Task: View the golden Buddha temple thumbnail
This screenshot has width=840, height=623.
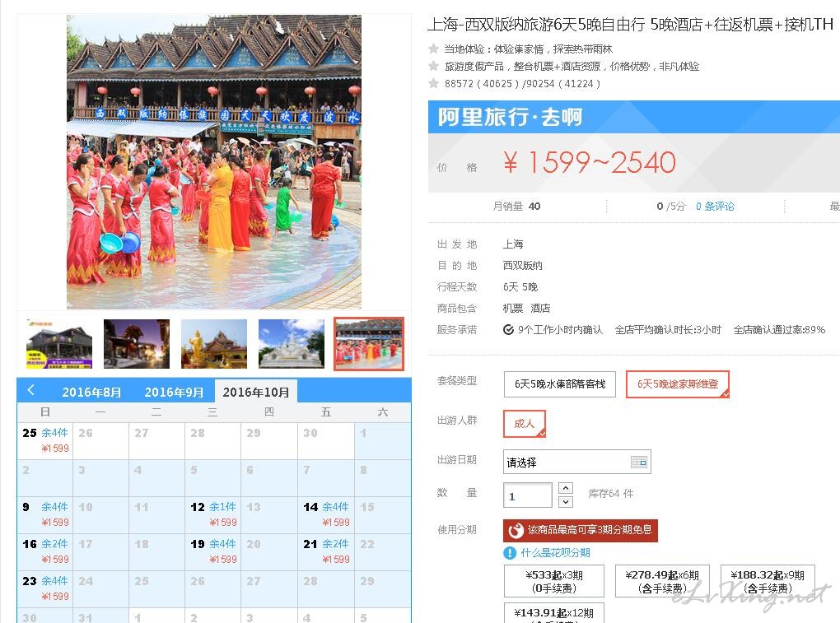Action: (x=214, y=344)
